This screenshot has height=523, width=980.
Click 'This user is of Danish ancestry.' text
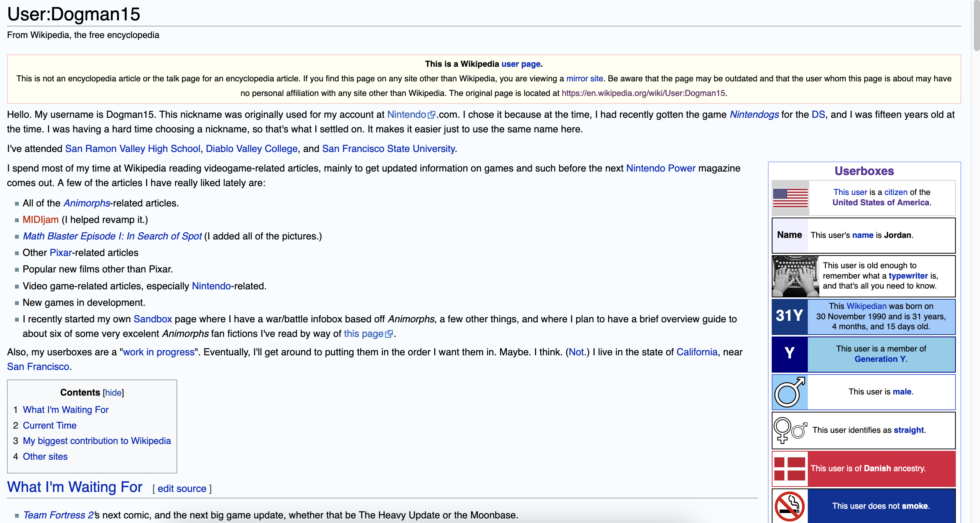click(868, 469)
